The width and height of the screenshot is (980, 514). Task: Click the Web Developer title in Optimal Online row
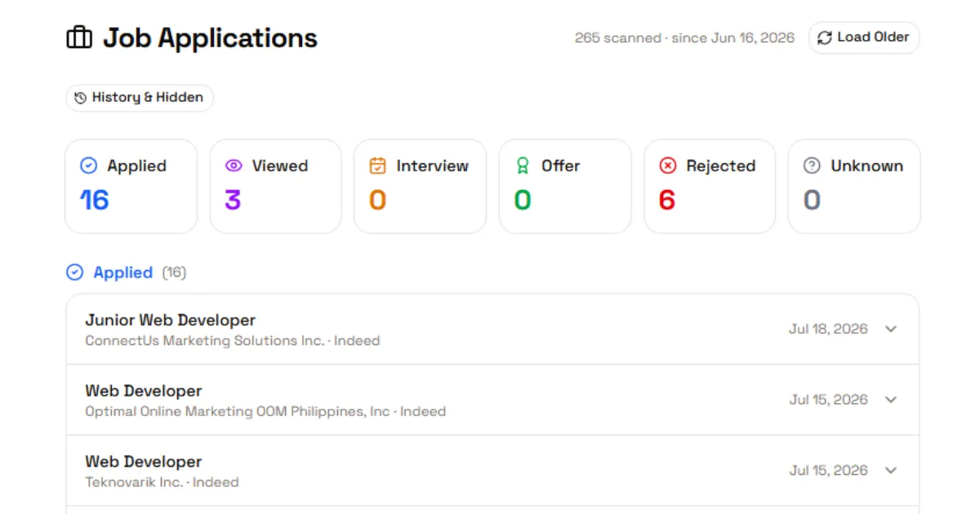click(144, 391)
